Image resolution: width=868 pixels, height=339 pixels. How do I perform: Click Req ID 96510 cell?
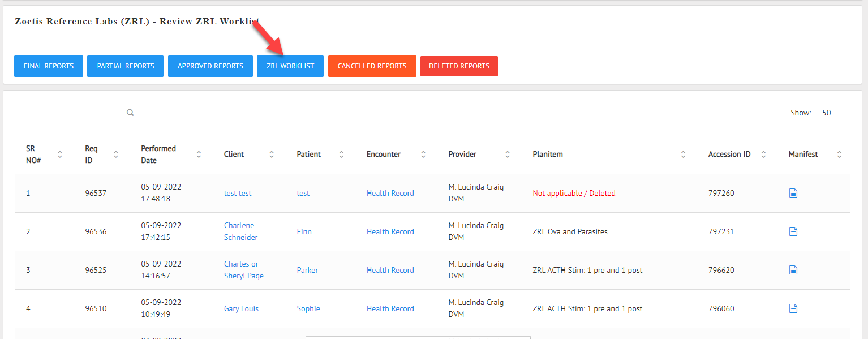(x=96, y=308)
